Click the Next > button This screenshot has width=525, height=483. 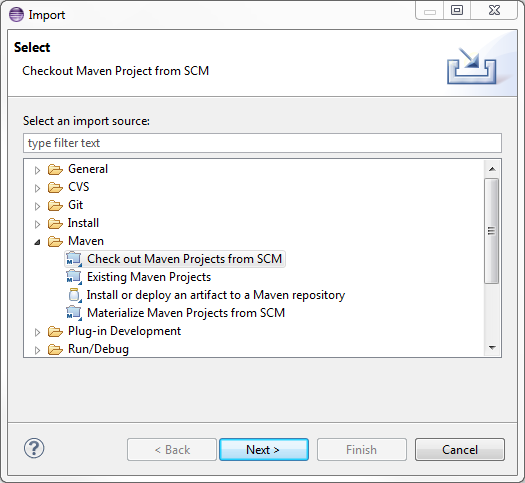(x=264, y=450)
